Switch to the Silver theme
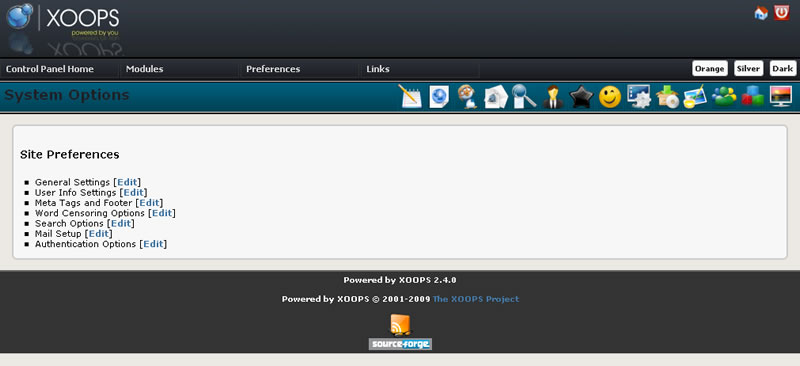The image size is (800, 366). pos(748,68)
